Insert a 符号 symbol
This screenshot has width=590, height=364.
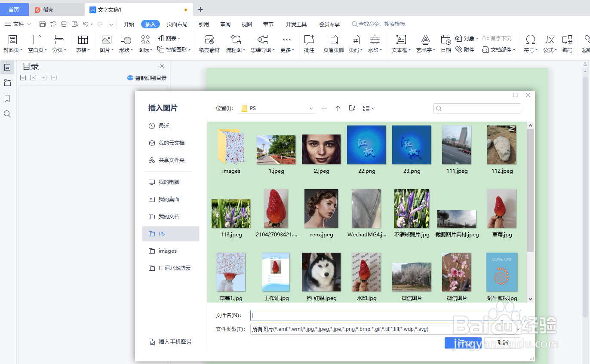point(531,44)
